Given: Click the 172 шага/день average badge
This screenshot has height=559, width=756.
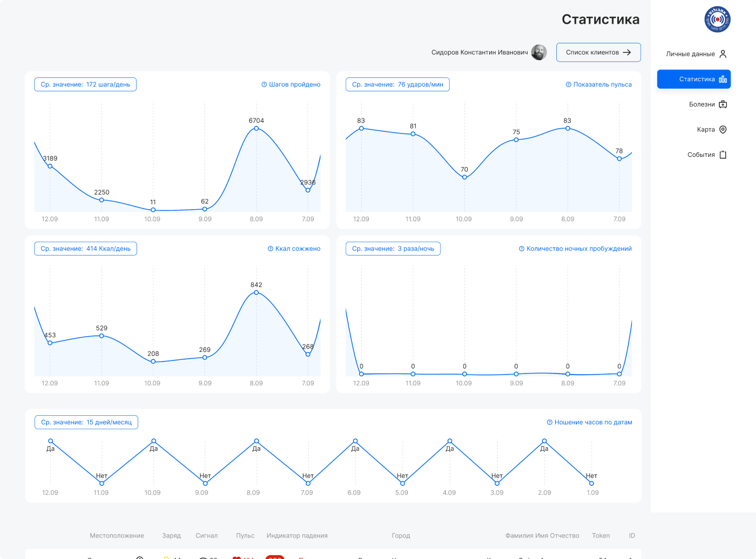Looking at the screenshot, I should pyautogui.click(x=85, y=85).
